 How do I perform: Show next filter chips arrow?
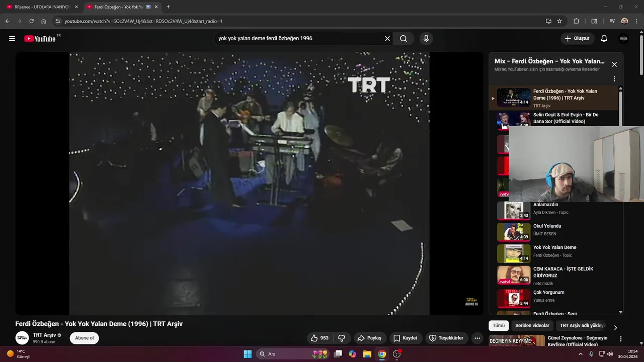[x=615, y=327]
